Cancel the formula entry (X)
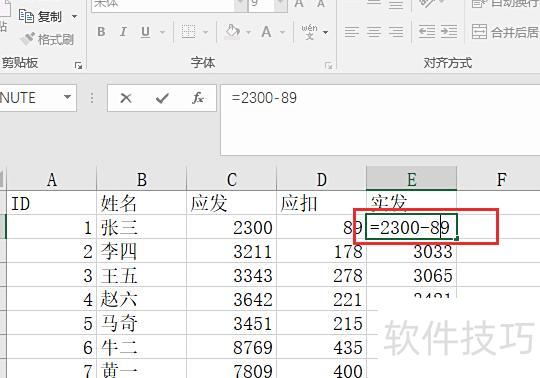 (126, 98)
